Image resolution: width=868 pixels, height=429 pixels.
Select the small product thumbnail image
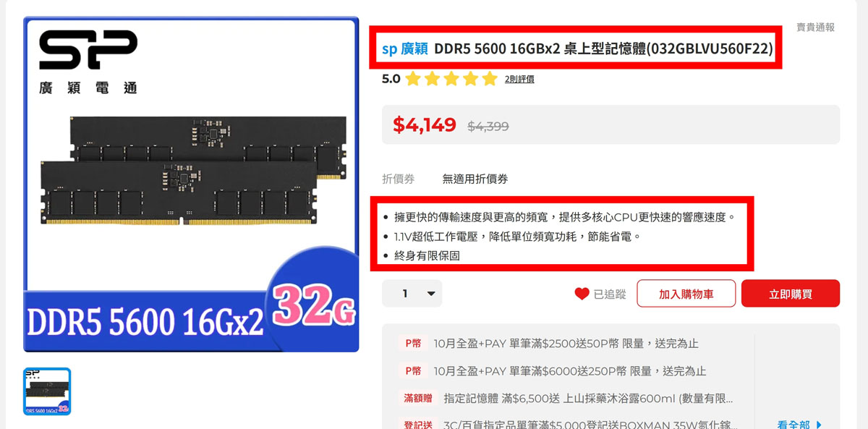(47, 391)
